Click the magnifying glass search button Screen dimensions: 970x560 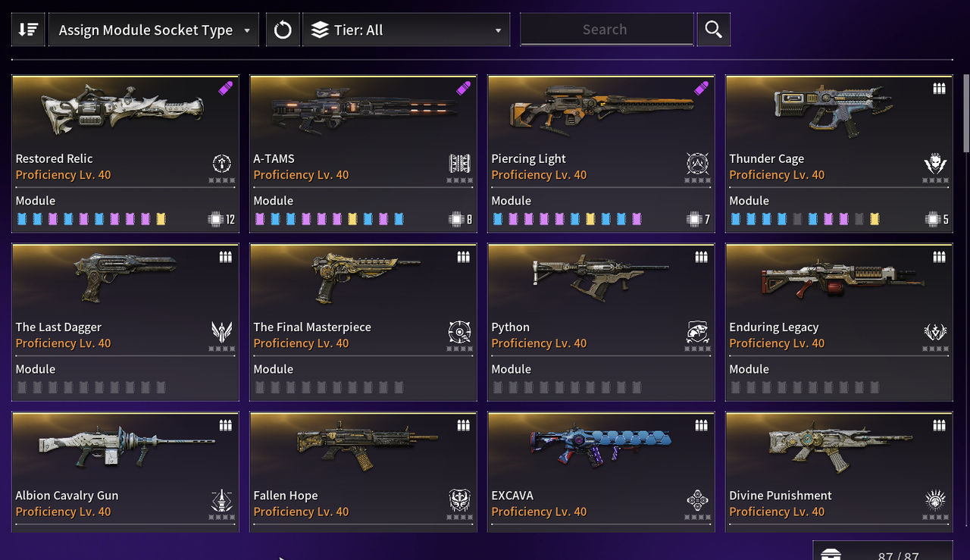coord(713,30)
